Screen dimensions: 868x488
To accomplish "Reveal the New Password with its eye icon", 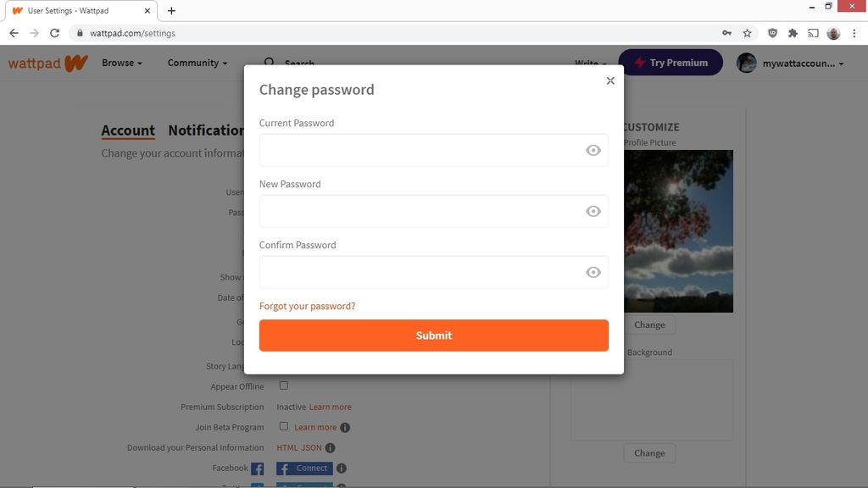I will coord(593,210).
